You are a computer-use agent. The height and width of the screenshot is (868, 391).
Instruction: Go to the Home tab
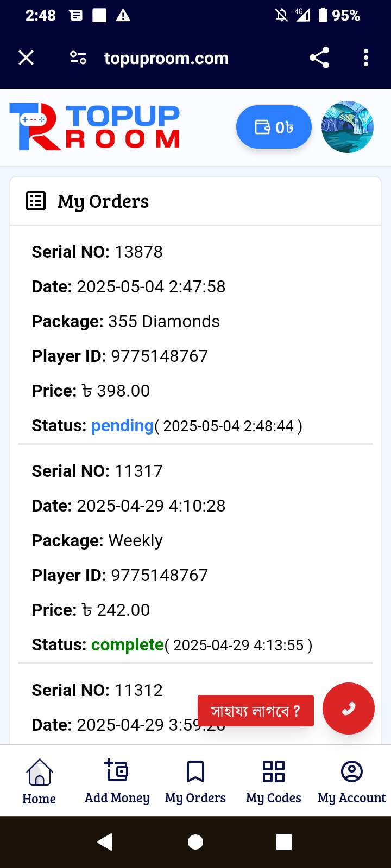pyautogui.click(x=39, y=781)
